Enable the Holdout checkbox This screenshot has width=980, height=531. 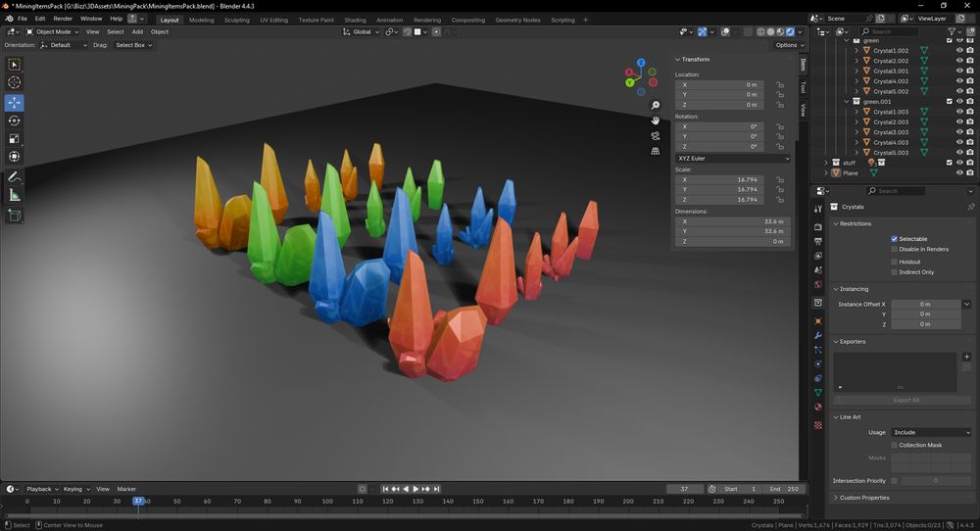click(895, 262)
